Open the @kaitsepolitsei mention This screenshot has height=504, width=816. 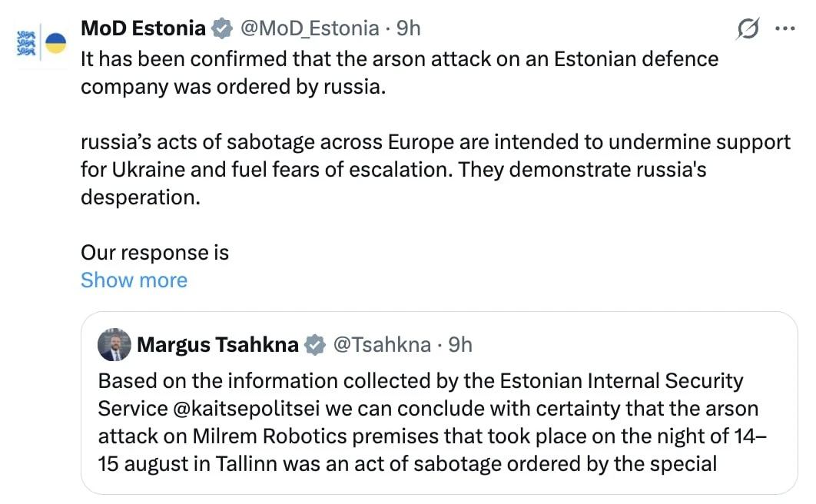pyautogui.click(x=246, y=409)
